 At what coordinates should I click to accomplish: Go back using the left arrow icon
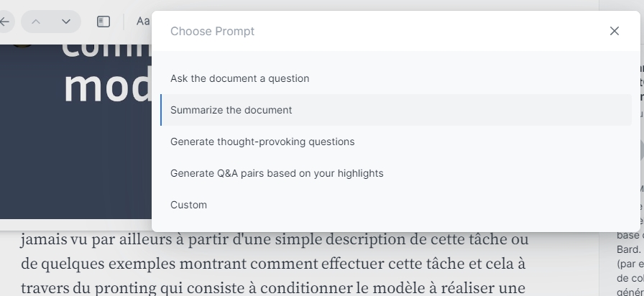pos(5,22)
